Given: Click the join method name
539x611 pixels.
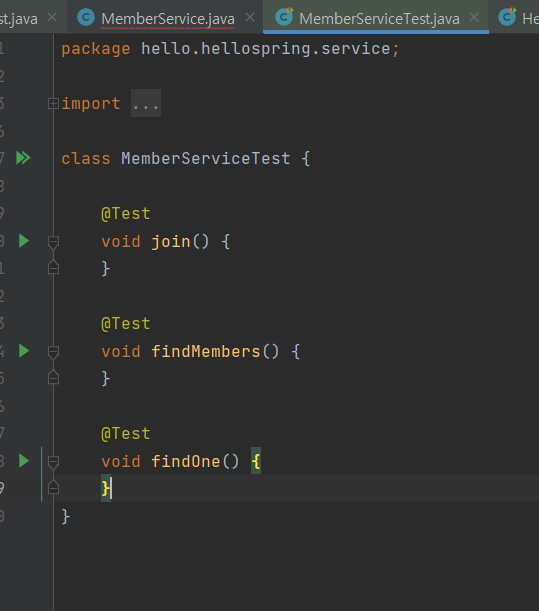Looking at the screenshot, I should tap(170, 242).
